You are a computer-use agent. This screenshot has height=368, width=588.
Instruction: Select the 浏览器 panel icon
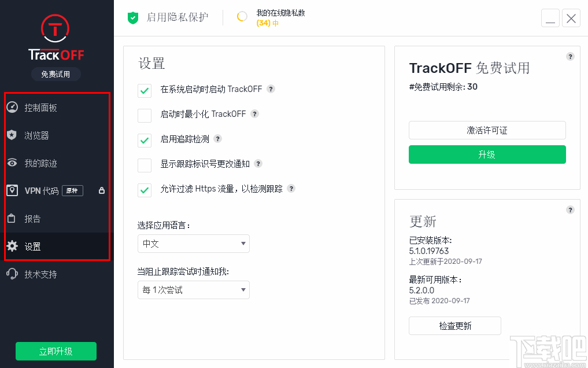pos(13,135)
